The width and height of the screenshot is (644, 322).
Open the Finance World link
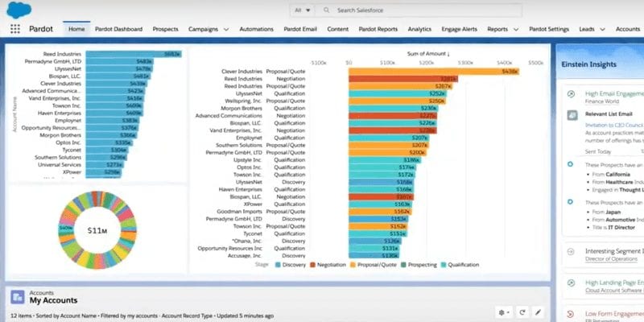601,101
